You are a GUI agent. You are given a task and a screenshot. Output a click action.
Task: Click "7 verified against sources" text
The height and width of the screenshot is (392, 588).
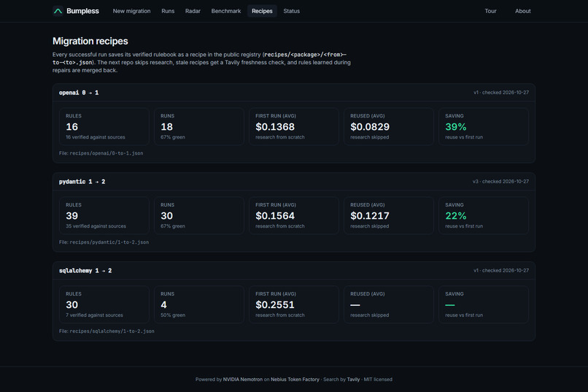[x=94, y=315]
